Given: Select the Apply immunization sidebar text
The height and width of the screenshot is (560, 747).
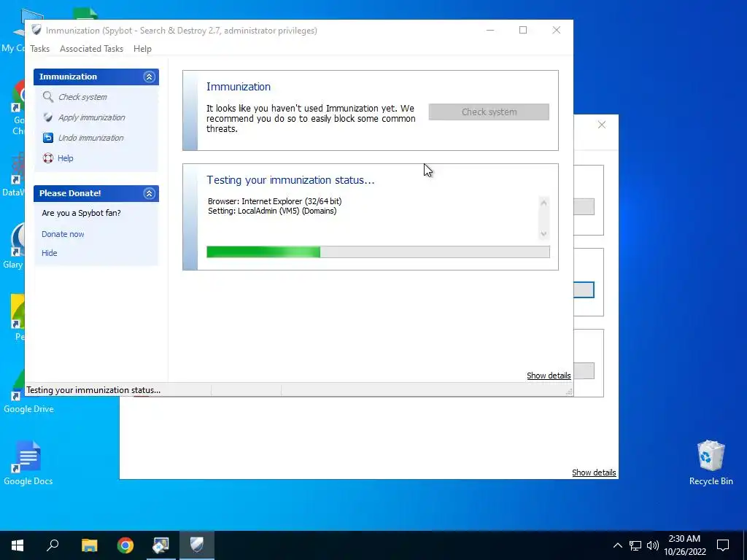Looking at the screenshot, I should click(91, 117).
